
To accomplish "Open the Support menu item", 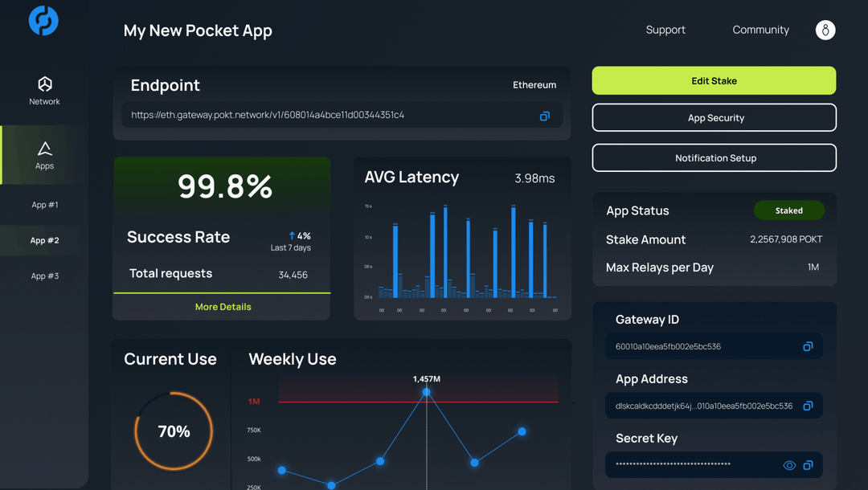I will coord(665,30).
